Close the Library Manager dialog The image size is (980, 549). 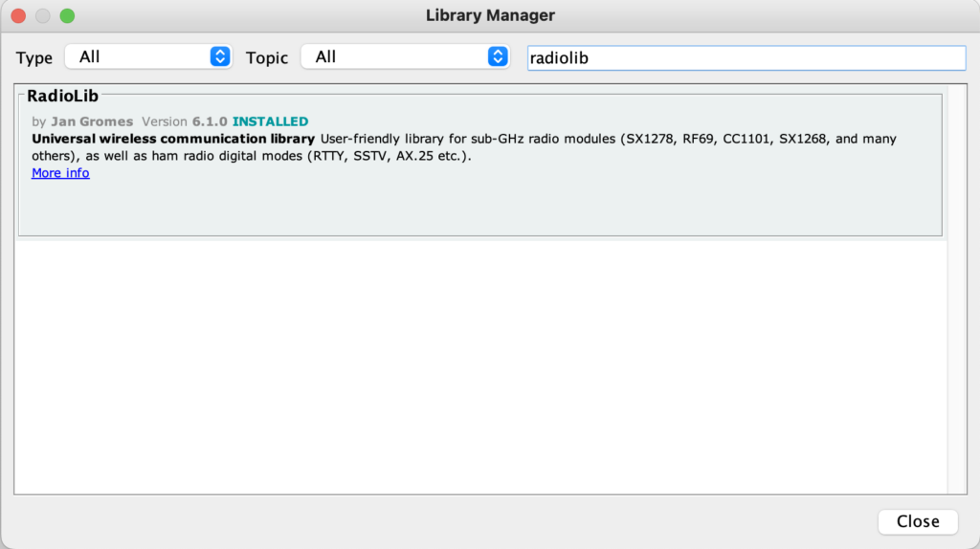(x=918, y=521)
